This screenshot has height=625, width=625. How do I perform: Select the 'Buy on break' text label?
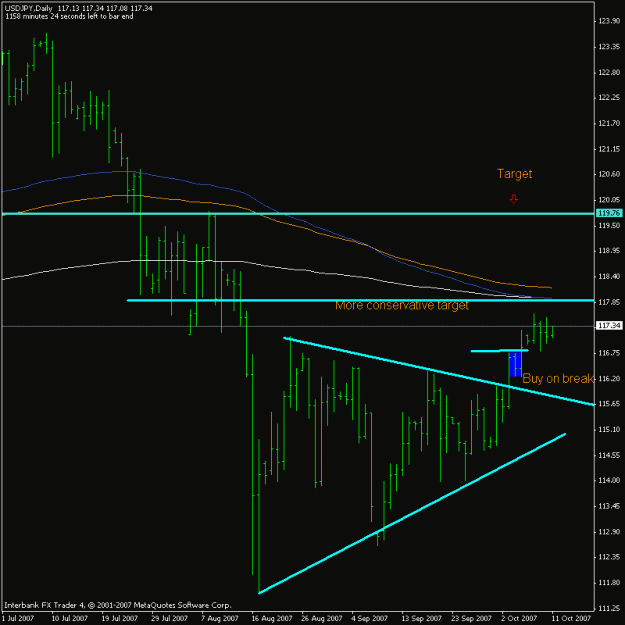(x=558, y=378)
